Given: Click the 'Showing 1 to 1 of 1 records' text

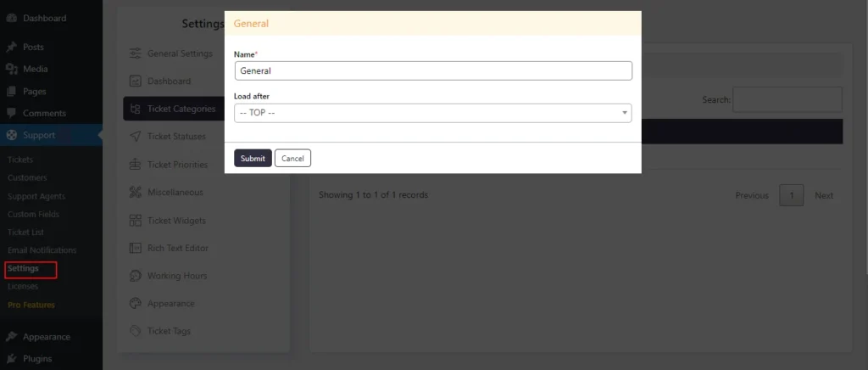Looking at the screenshot, I should 374,195.
